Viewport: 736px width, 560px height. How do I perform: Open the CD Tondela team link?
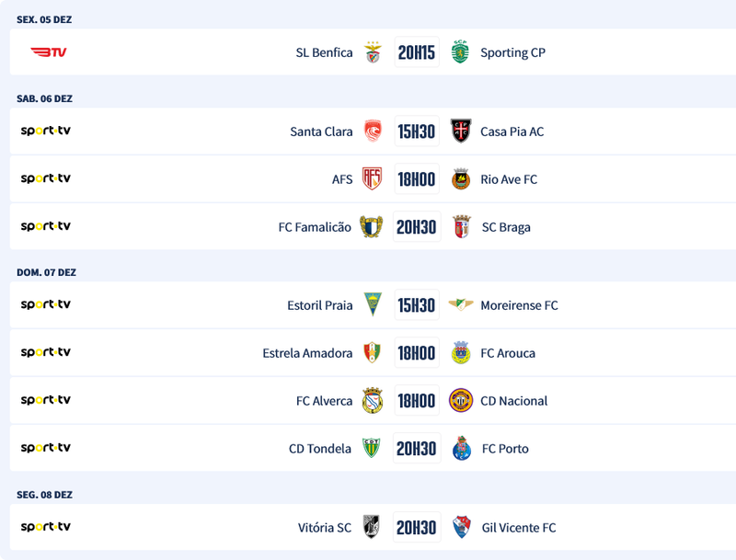pos(320,449)
